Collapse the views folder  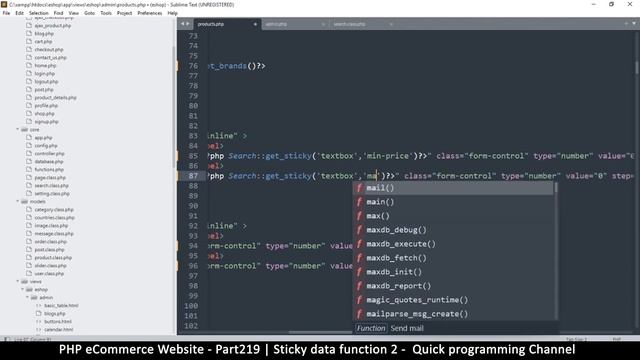tap(18, 281)
